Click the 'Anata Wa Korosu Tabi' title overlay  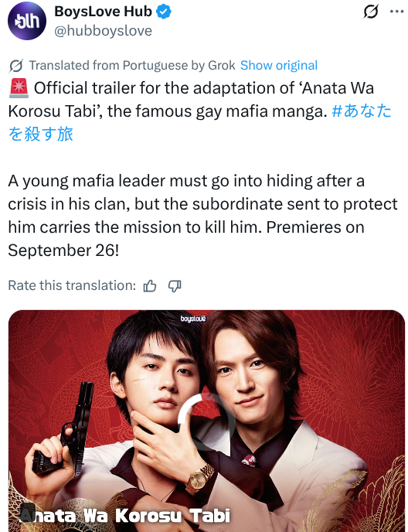pos(125,515)
